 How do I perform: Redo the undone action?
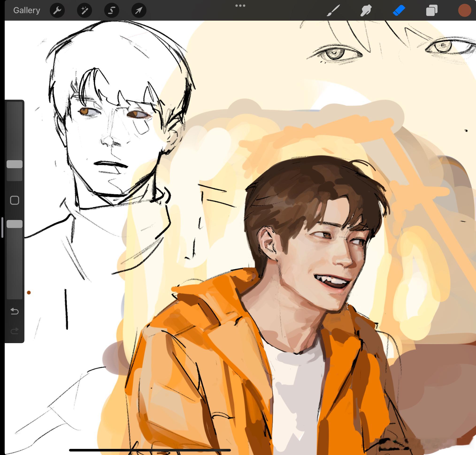pyautogui.click(x=15, y=331)
